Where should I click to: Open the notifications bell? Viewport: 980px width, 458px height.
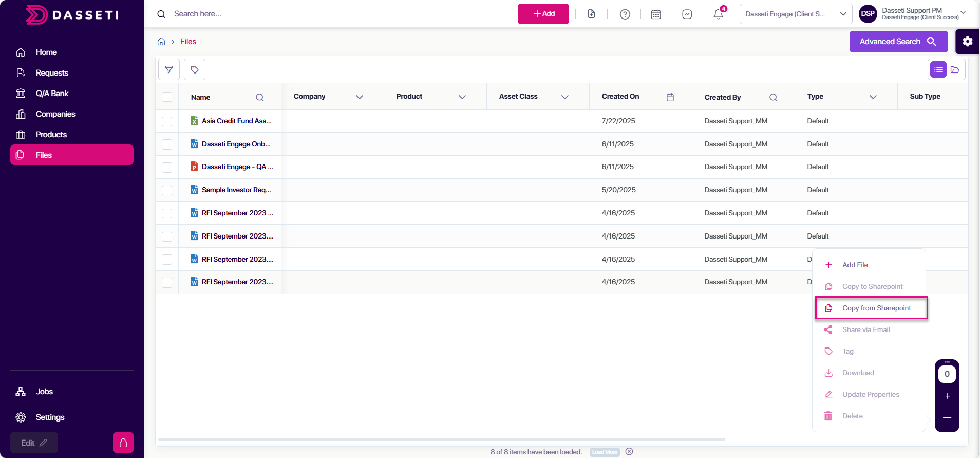719,14
